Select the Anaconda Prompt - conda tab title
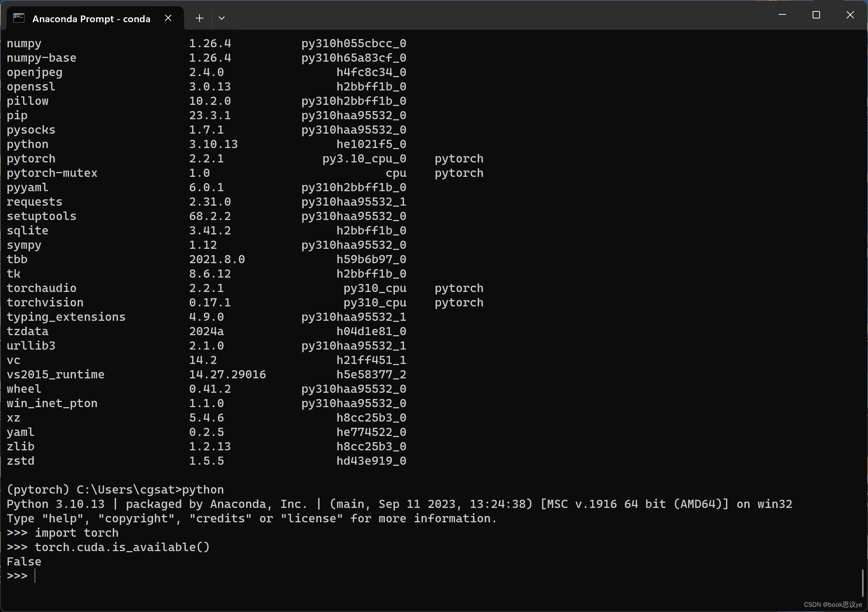Screen dimensions: 868x612 click(x=91, y=19)
